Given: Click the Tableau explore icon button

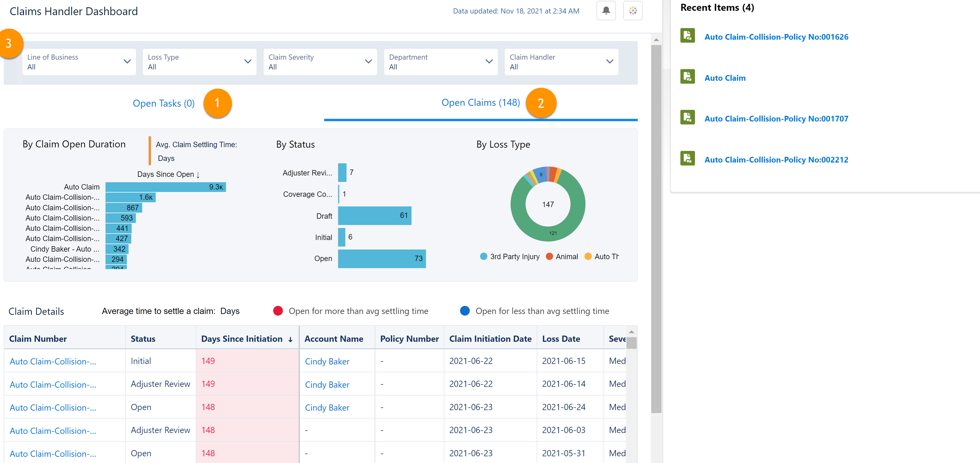Looking at the screenshot, I should point(633,11).
